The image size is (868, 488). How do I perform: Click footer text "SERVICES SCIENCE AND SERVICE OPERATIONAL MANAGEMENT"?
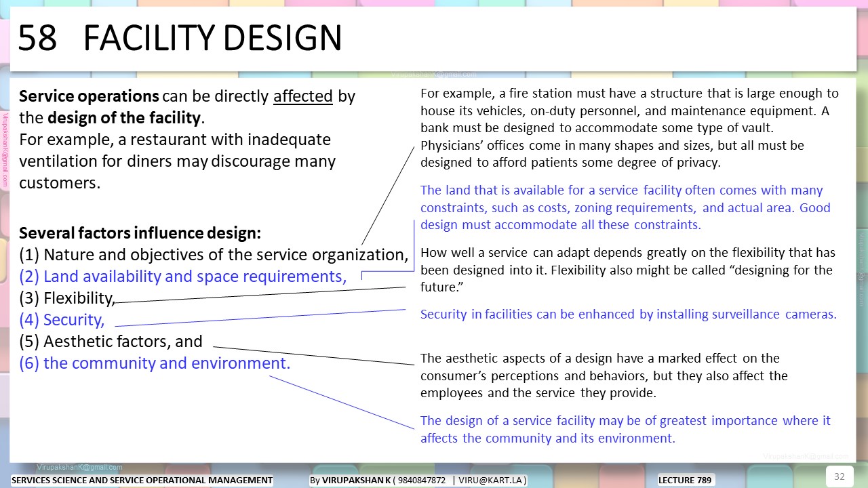click(x=142, y=481)
